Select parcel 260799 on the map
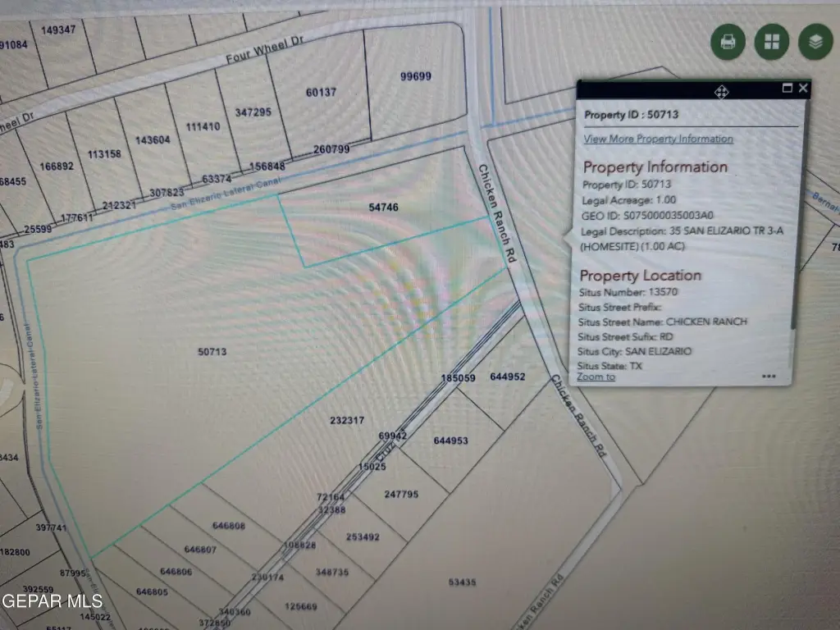The height and width of the screenshot is (630, 840). (x=331, y=149)
